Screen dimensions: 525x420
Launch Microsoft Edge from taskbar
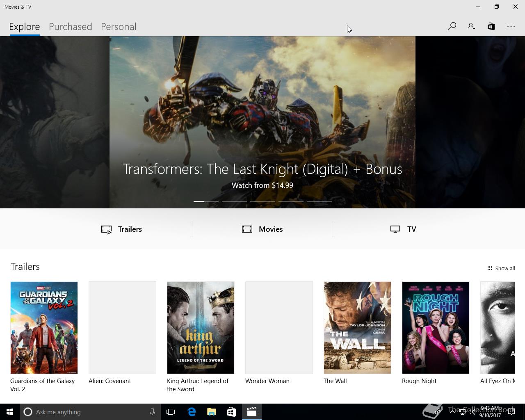191,412
